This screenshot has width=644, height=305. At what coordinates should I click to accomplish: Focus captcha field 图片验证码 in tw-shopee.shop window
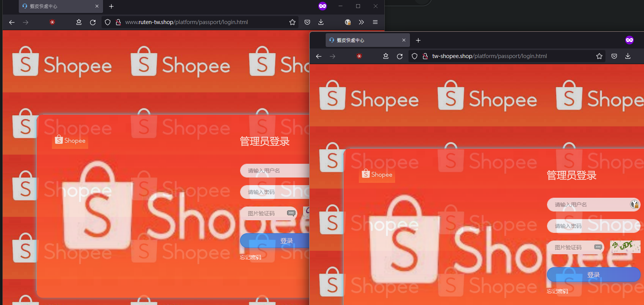575,247
